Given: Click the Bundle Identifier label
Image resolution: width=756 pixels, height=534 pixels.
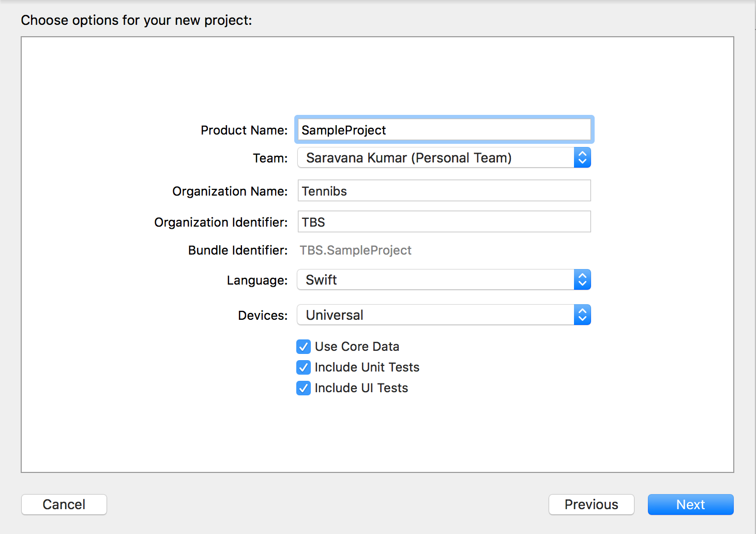Looking at the screenshot, I should pyautogui.click(x=238, y=250).
